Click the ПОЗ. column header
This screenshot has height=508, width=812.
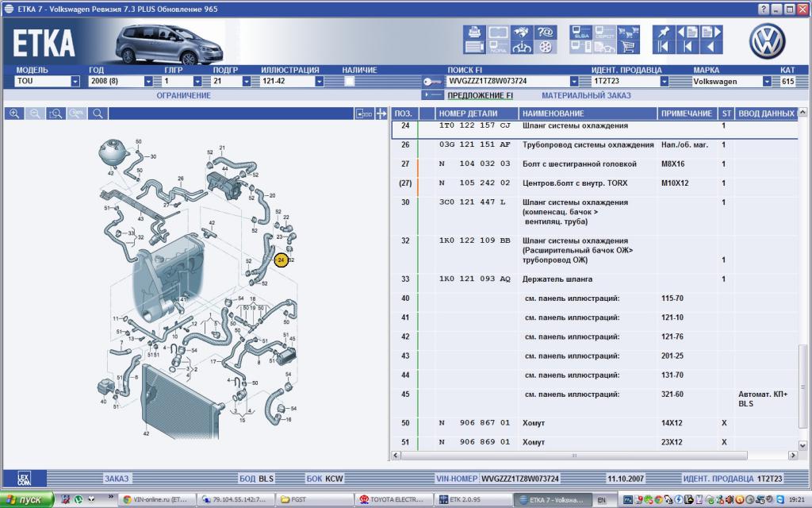[404, 114]
